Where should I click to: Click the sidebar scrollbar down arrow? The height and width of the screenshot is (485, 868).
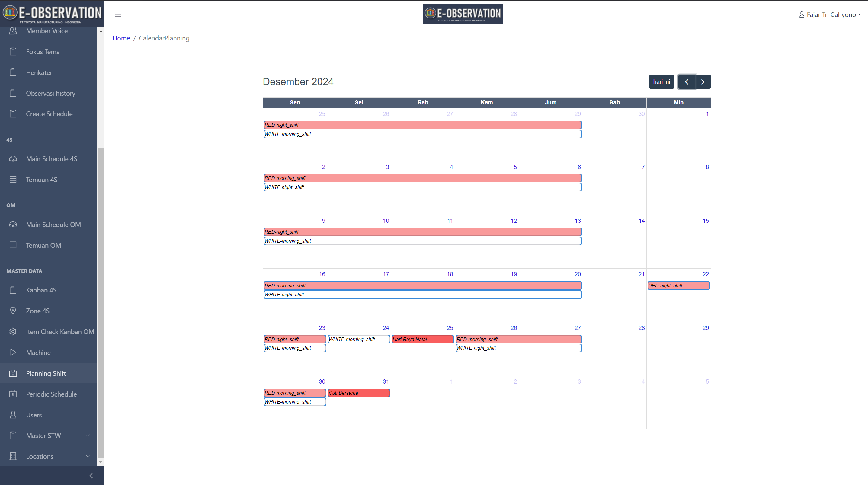point(101,462)
